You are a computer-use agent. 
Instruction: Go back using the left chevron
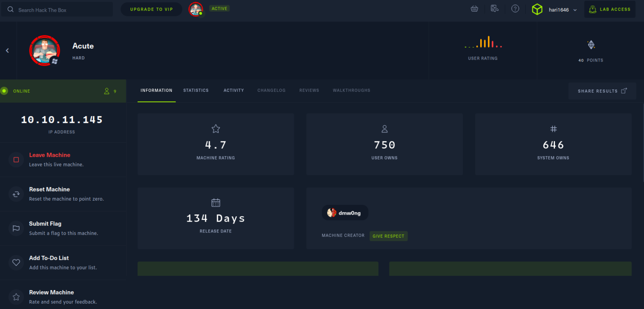[7, 50]
